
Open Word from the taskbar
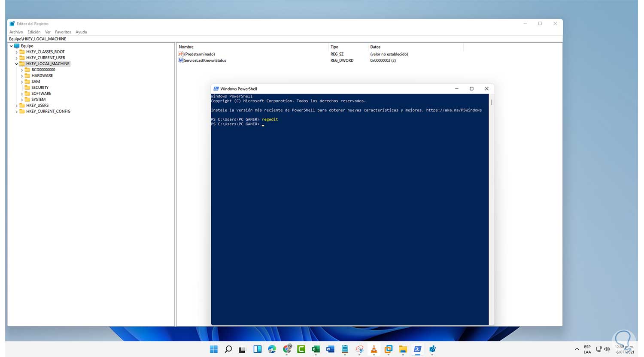[x=330, y=349]
